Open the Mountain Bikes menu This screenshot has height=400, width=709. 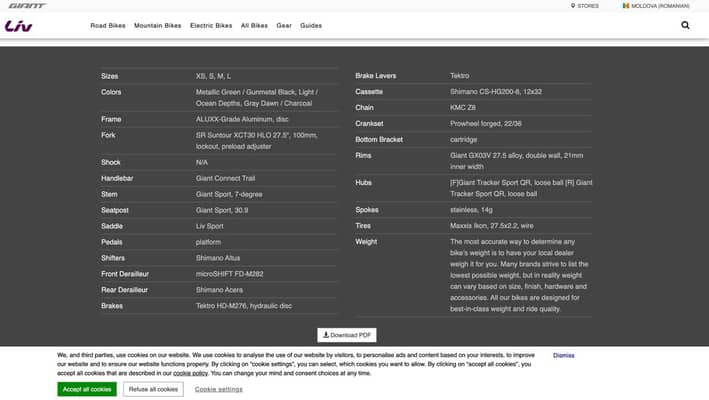[157, 26]
